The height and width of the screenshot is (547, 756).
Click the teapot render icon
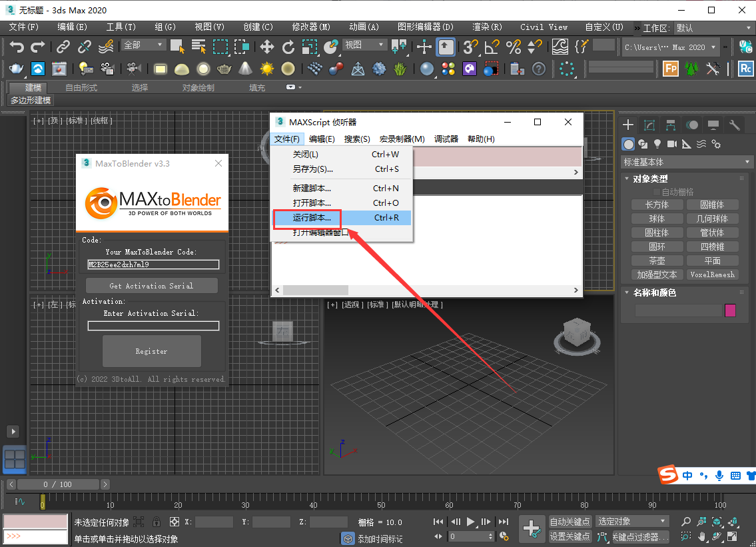[x=17, y=69]
